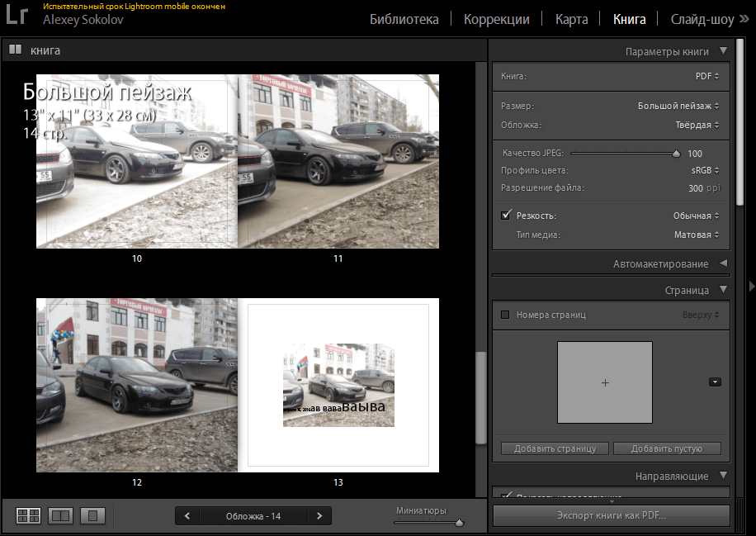Open Профиль цвета dropdown showing sRGB
This screenshot has height=536, width=756.
tap(705, 170)
